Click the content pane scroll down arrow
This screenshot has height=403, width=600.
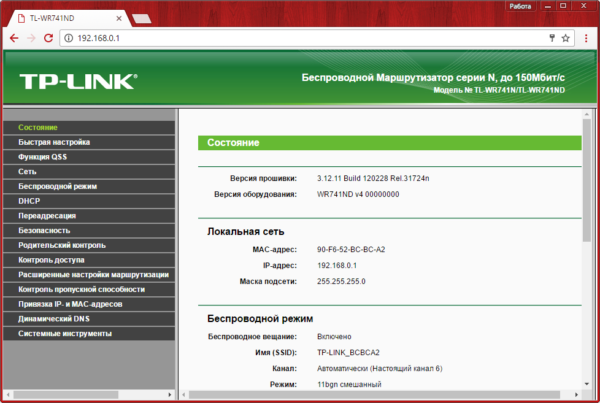587,384
